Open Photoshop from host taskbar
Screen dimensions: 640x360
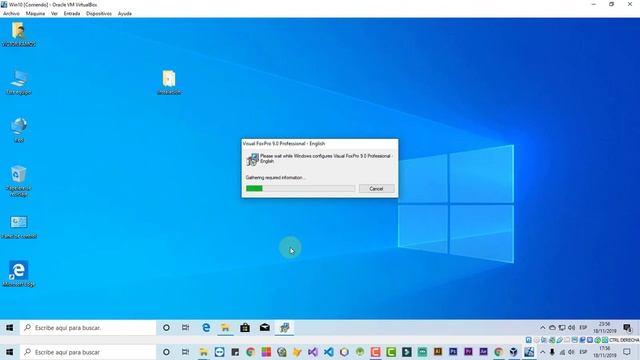click(453, 351)
